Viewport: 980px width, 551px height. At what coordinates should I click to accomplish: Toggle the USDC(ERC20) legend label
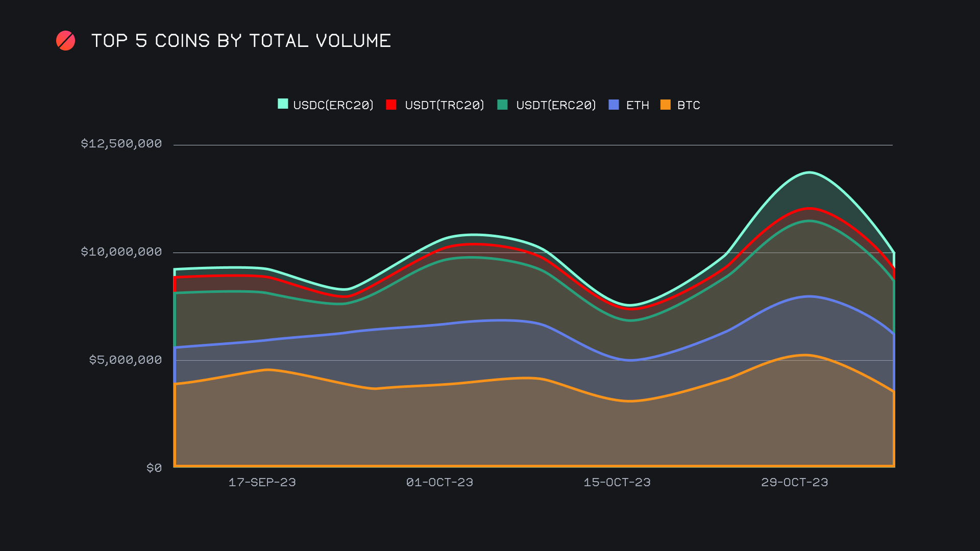pyautogui.click(x=333, y=105)
